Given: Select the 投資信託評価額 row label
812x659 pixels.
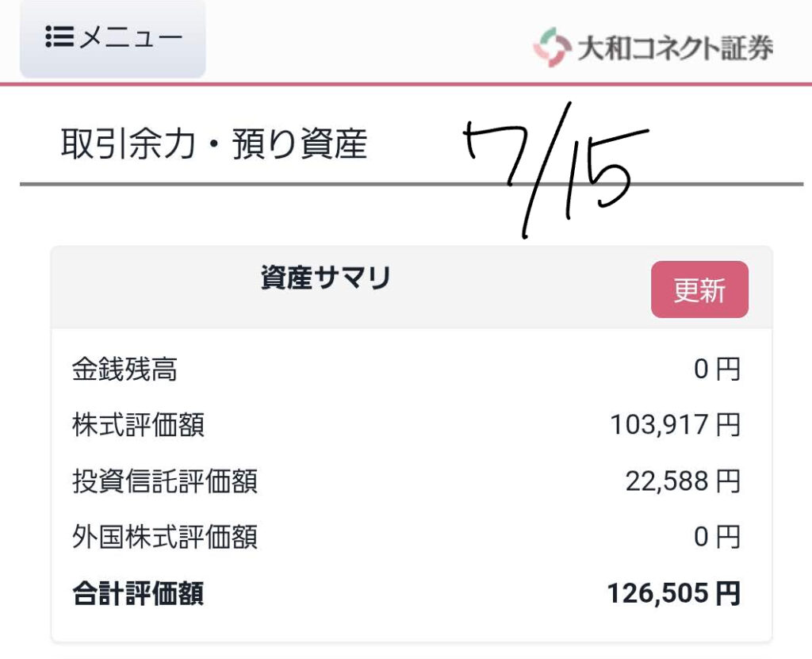Looking at the screenshot, I should [x=165, y=481].
